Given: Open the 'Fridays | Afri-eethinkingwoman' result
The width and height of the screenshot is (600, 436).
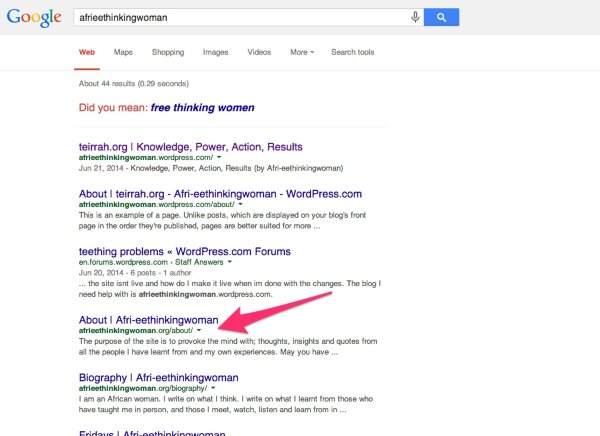Looking at the screenshot, I should [x=152, y=433].
